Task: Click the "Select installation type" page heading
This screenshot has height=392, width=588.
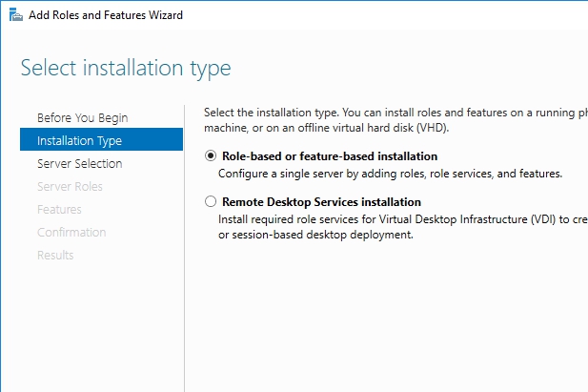Action: pos(126,69)
